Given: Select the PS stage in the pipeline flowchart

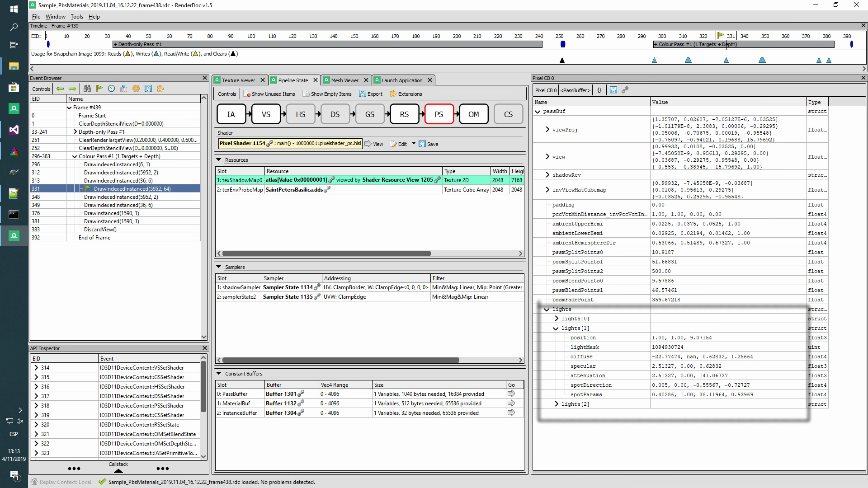Looking at the screenshot, I should [x=439, y=114].
